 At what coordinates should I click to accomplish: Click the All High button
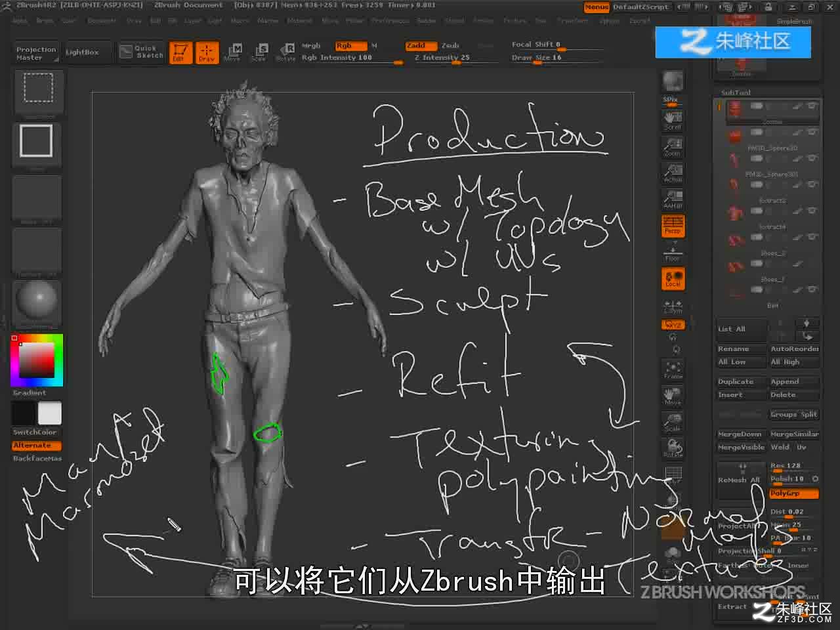pos(794,362)
